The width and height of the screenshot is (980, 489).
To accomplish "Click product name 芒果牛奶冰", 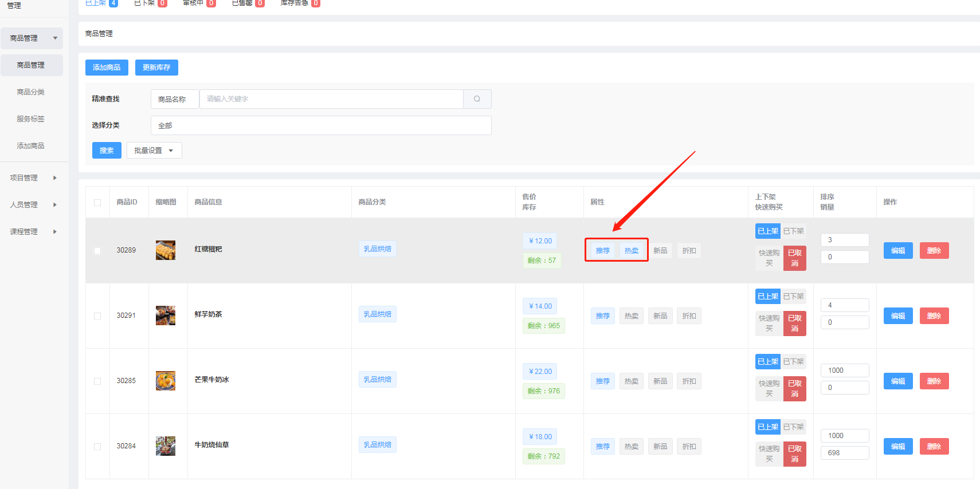I will [x=211, y=380].
